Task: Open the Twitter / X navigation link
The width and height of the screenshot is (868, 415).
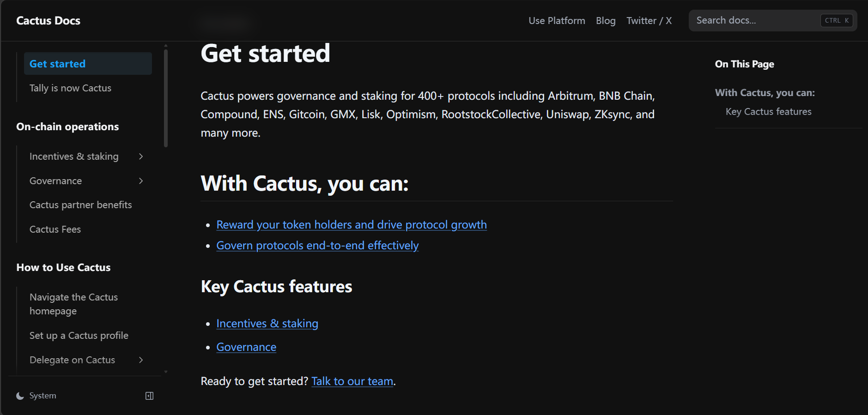Action: coord(649,21)
